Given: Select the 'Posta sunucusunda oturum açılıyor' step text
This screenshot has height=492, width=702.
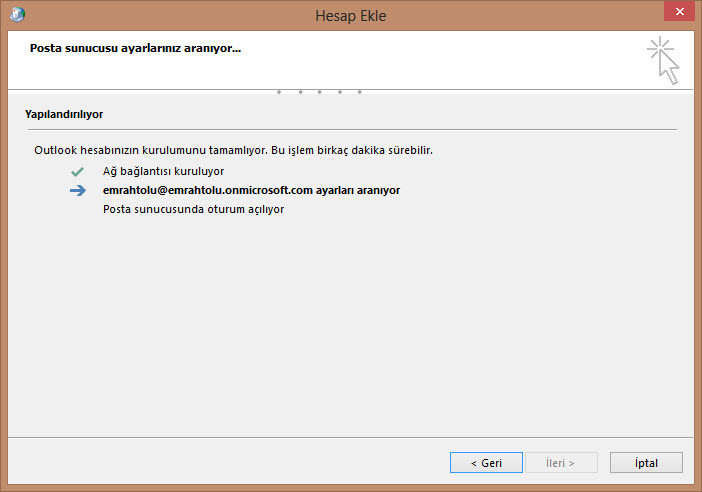Looking at the screenshot, I should [x=193, y=210].
